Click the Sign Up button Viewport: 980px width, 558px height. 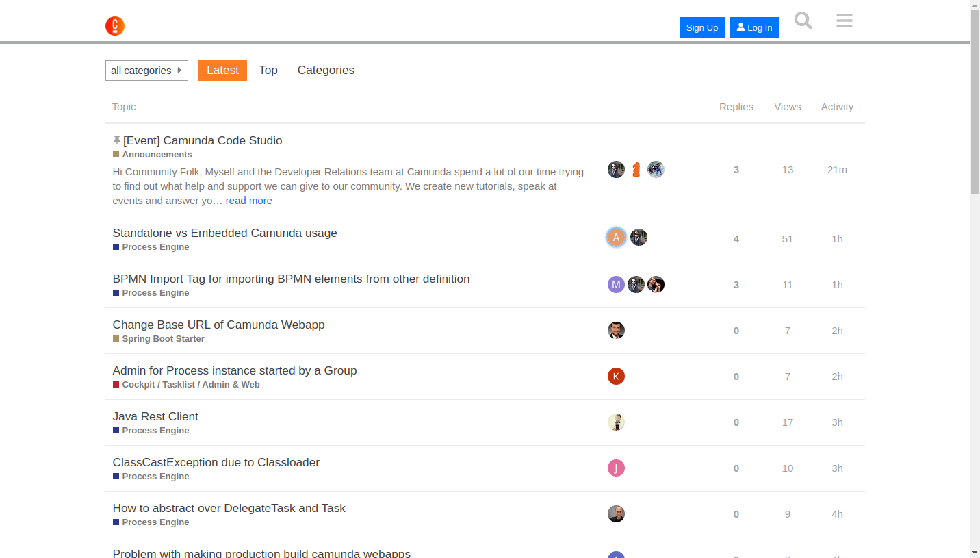pos(702,27)
